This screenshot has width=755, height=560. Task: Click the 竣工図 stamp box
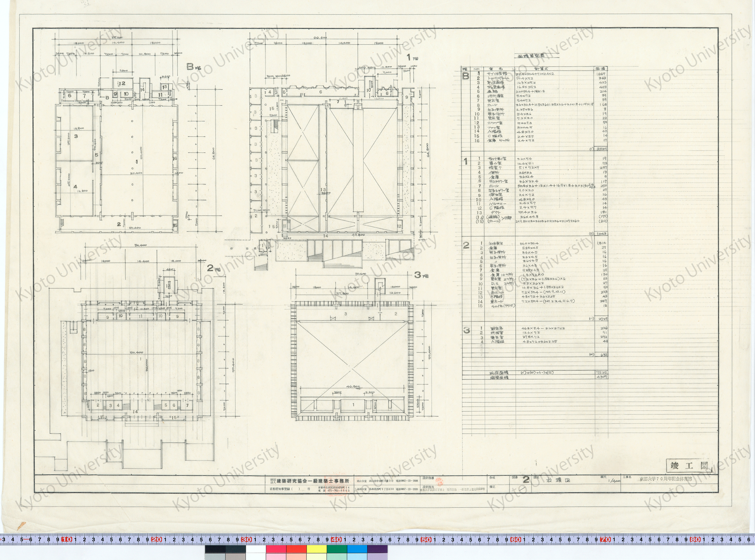click(x=689, y=466)
